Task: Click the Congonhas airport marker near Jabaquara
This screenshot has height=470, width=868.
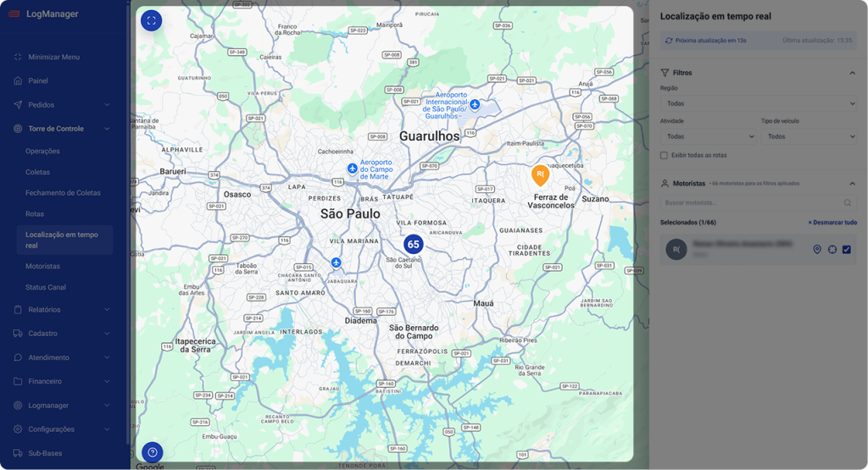Action: tap(336, 263)
